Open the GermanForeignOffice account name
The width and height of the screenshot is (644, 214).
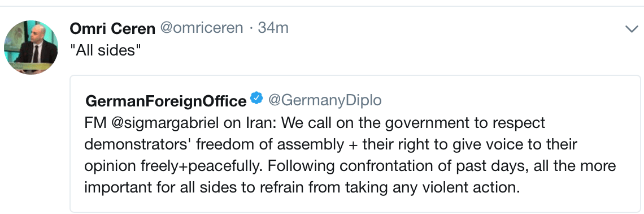[166, 101]
